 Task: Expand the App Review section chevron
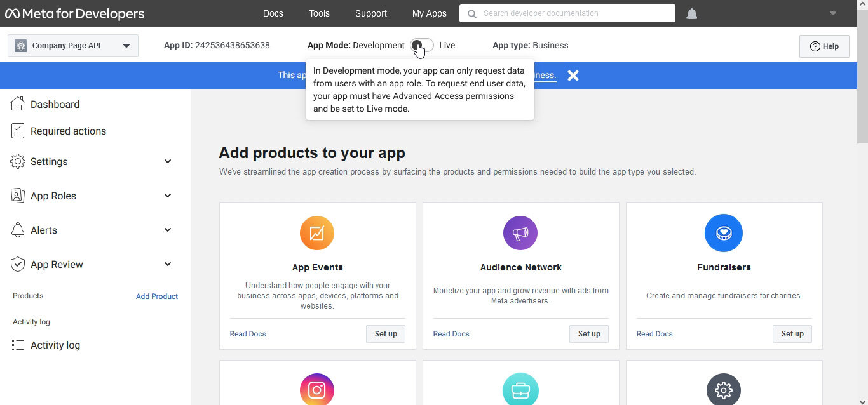[168, 264]
